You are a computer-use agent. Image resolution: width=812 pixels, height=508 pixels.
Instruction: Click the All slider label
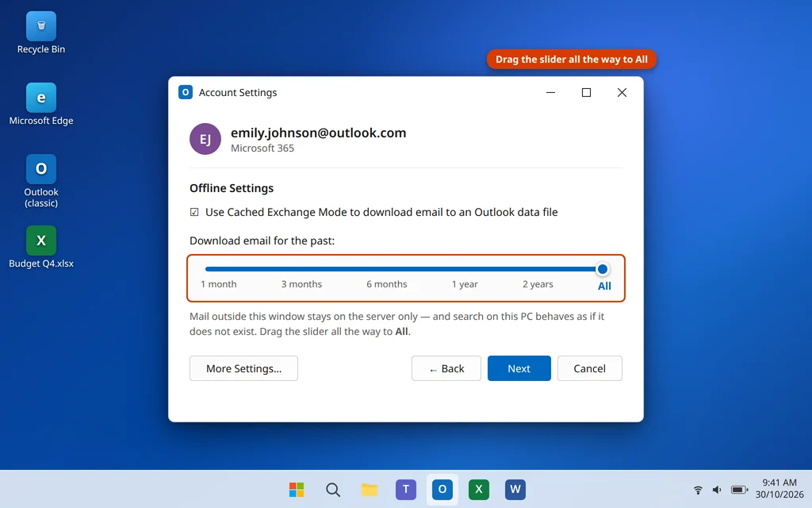[604, 286]
